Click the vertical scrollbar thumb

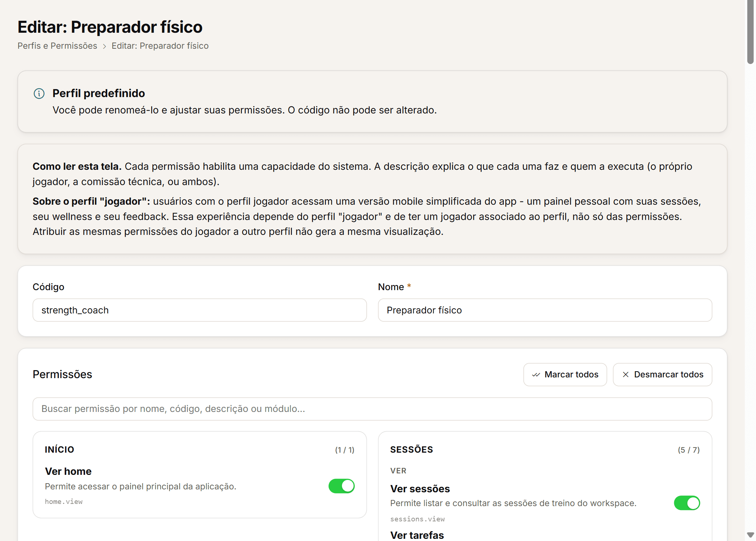tap(750, 32)
